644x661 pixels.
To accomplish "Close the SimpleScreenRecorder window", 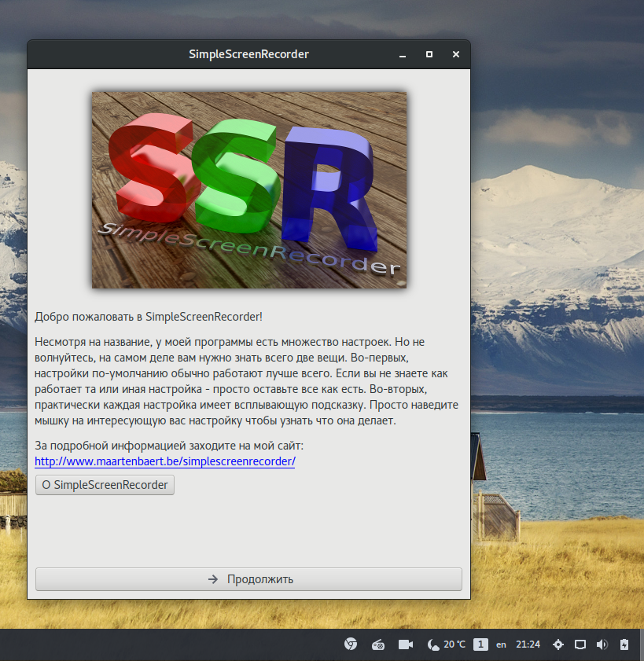I will click(x=456, y=54).
